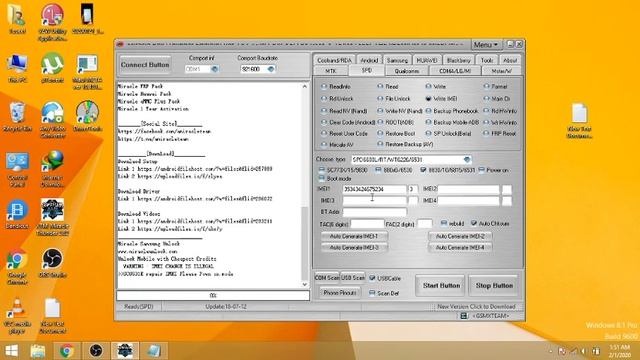Switch to OBS Studio in the taskbar
The height and width of the screenshot is (360, 640).
click(96, 351)
